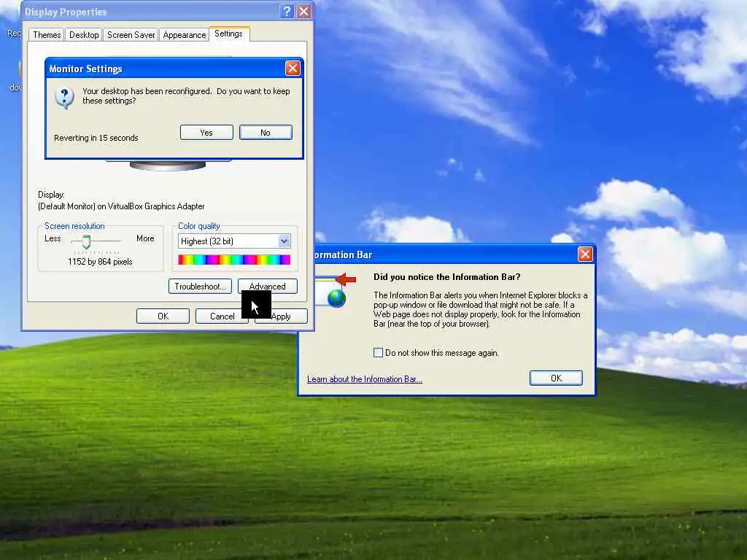Click OK in Information Bar dialog
This screenshot has width=747, height=560.
tap(556, 378)
